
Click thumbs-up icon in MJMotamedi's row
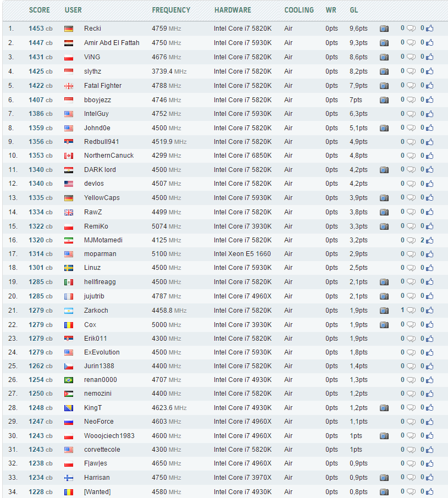coord(429,240)
